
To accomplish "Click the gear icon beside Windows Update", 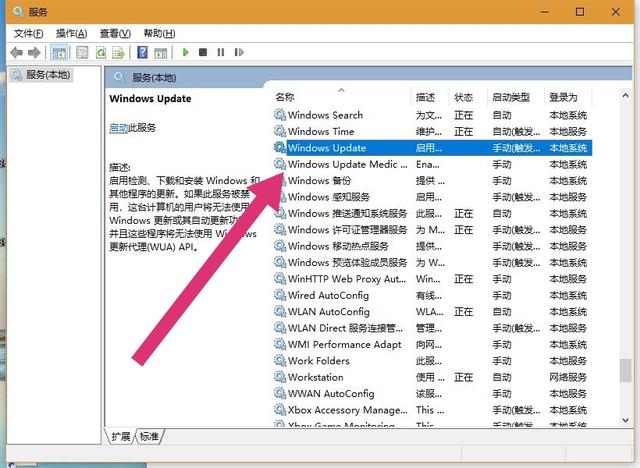I will pos(280,147).
